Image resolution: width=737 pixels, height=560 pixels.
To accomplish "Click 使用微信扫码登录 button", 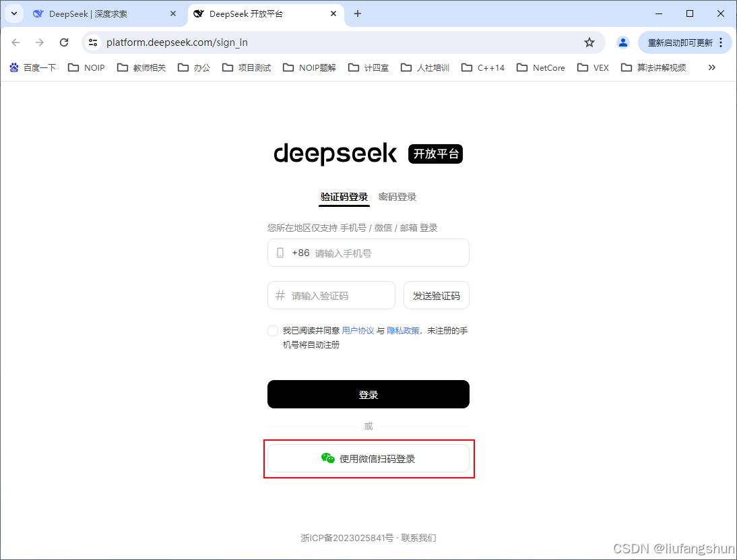I will (x=368, y=458).
